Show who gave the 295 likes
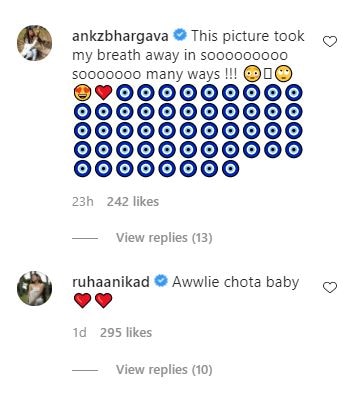The image size is (360, 397). pyautogui.click(x=126, y=333)
